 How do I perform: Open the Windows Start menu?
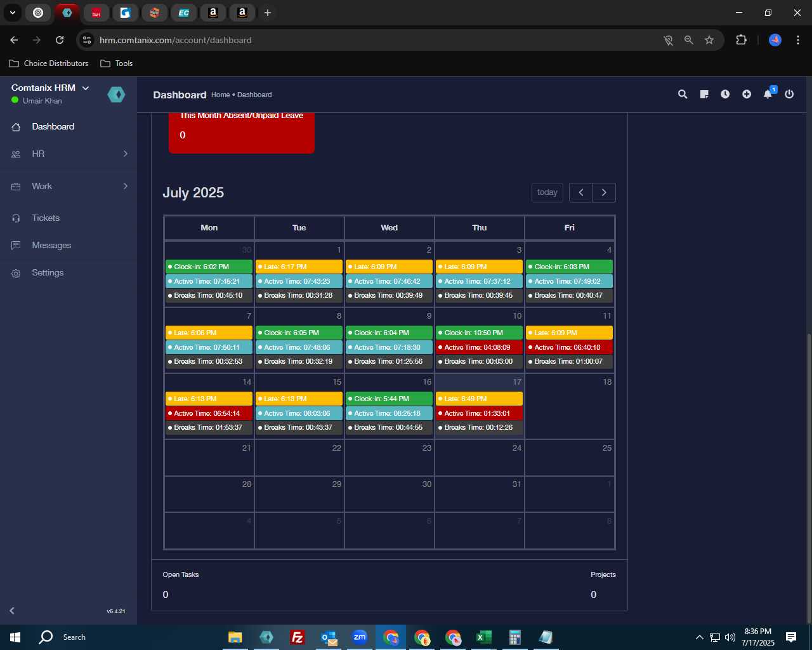click(15, 637)
